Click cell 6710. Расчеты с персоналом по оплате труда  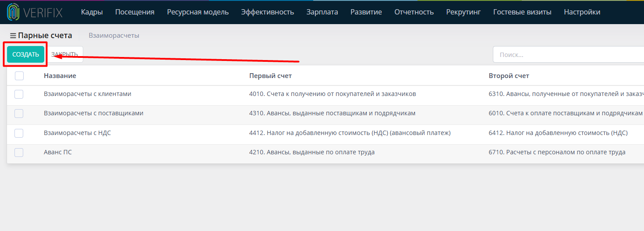[557, 152]
